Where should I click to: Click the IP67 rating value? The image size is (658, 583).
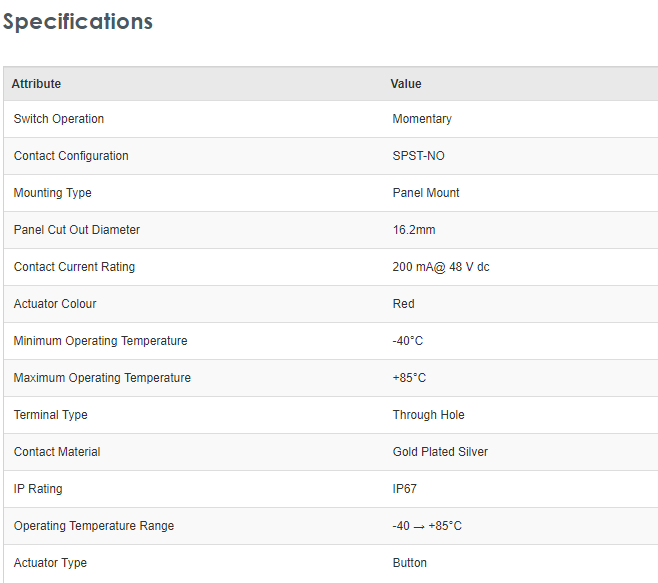406,489
